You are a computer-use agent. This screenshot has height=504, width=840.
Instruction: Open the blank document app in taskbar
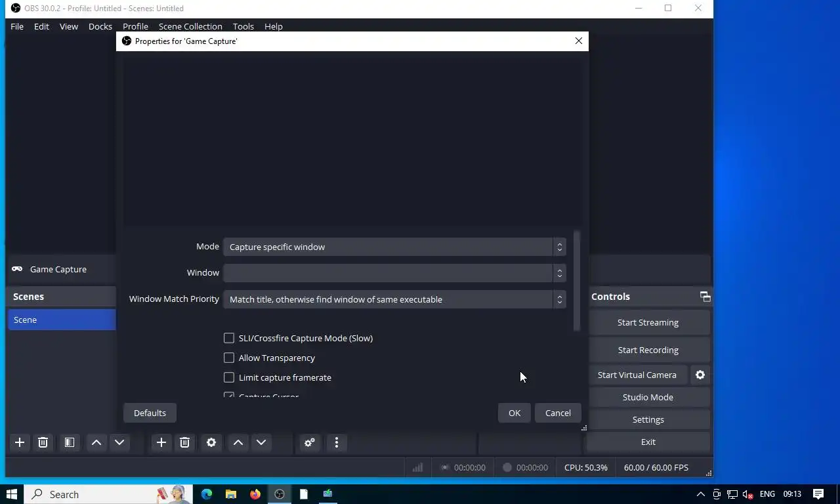tap(304, 494)
